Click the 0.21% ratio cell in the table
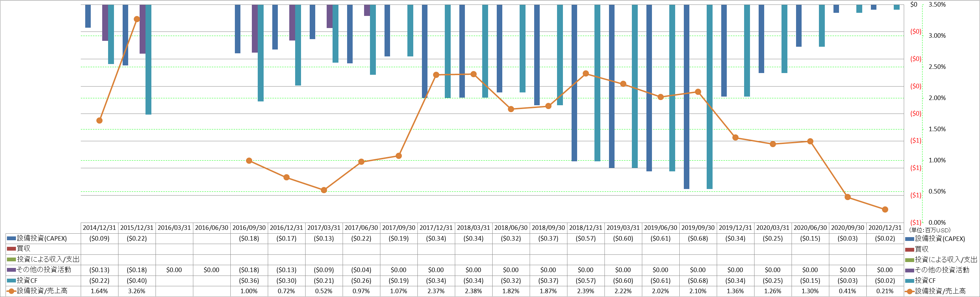 [885, 291]
